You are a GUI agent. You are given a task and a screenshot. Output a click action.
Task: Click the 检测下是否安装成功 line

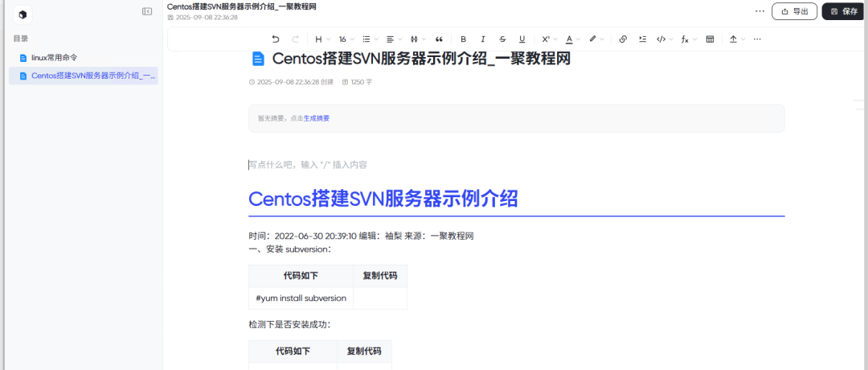point(289,325)
